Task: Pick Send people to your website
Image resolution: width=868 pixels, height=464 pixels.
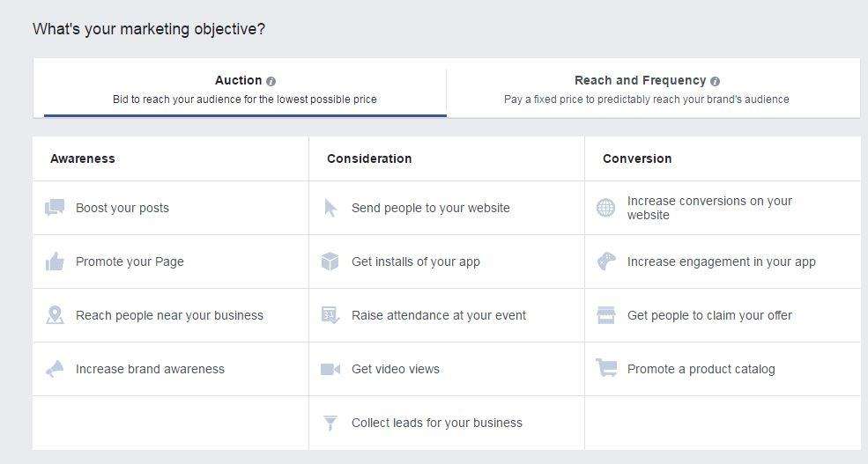Action: (x=447, y=208)
